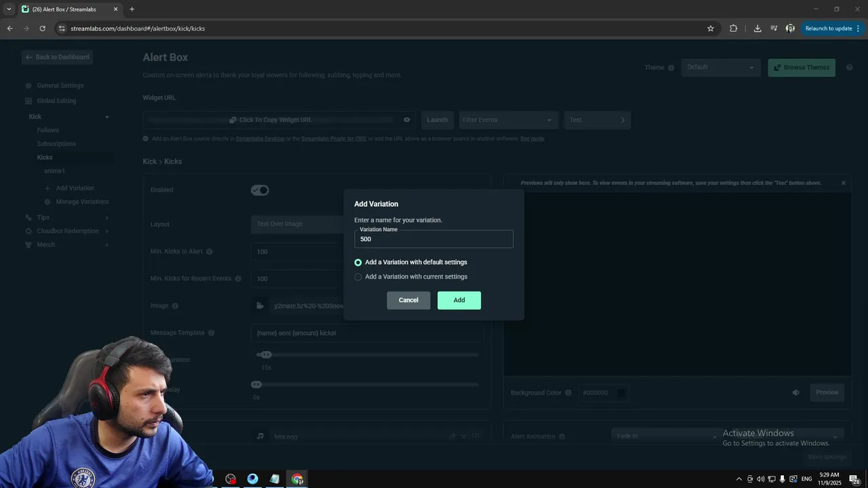Click the Tips sidebar icon
The height and width of the screenshot is (488, 868).
28,218
